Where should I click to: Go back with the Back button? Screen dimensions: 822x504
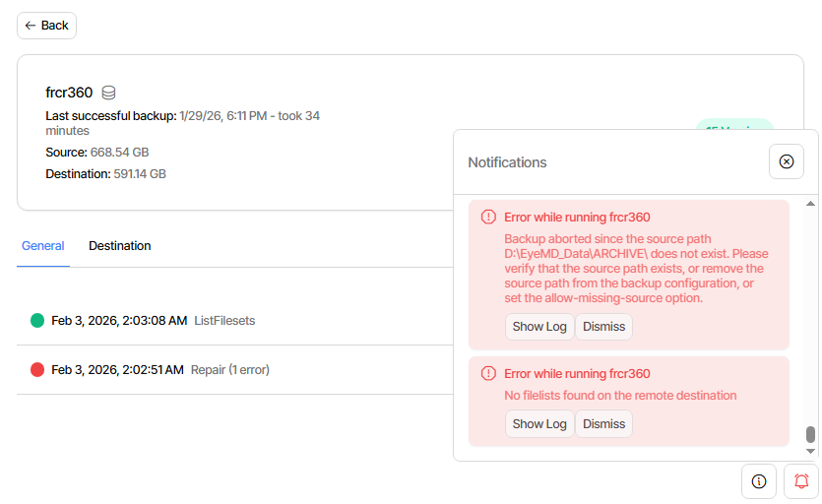[x=46, y=26]
